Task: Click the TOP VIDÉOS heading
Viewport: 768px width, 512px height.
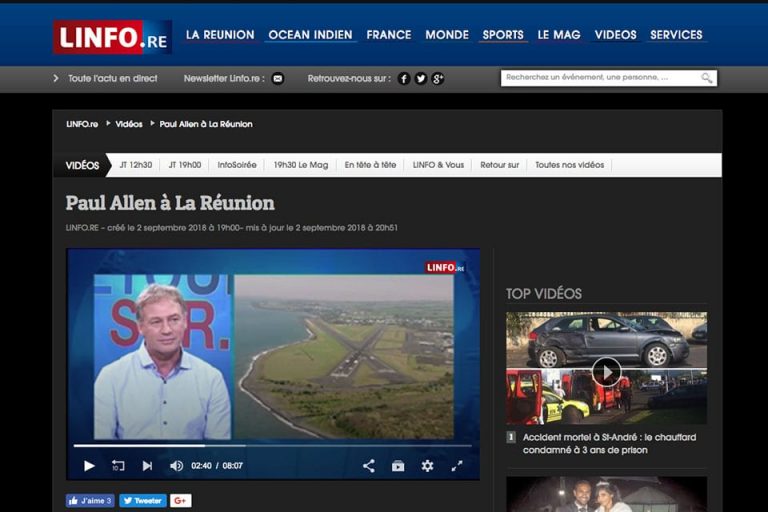Action: [544, 294]
